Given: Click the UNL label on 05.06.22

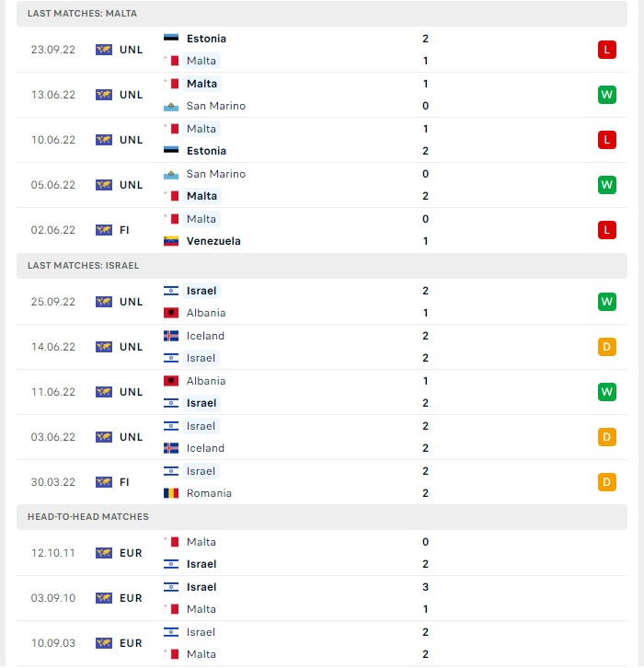Looking at the screenshot, I should (131, 185).
